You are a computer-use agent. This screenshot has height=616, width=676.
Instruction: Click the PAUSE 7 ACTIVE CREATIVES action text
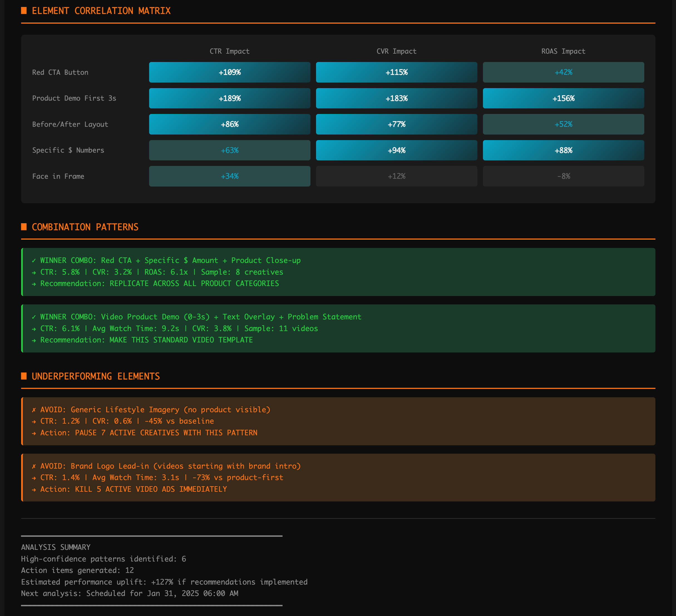(149, 433)
